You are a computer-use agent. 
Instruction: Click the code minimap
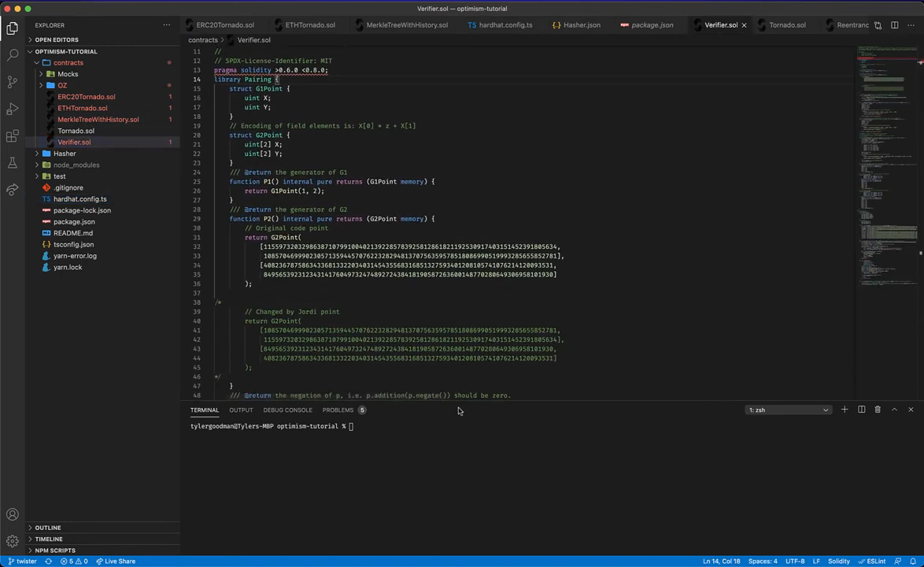886,165
